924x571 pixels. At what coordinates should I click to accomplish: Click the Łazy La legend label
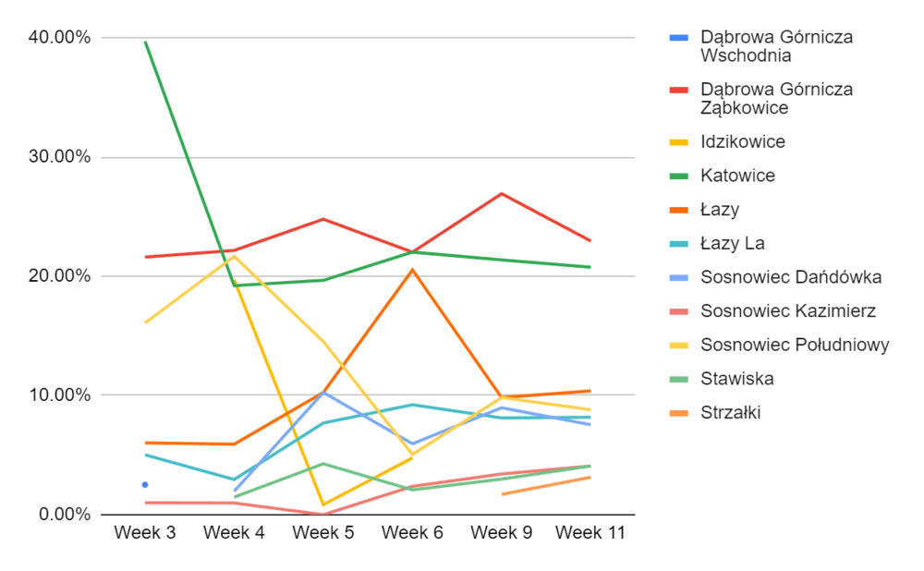(733, 244)
